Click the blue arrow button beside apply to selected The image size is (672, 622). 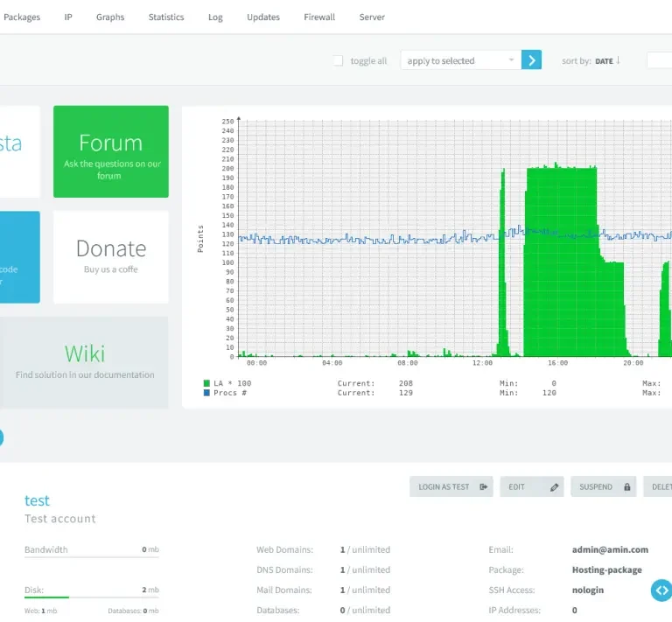[531, 60]
